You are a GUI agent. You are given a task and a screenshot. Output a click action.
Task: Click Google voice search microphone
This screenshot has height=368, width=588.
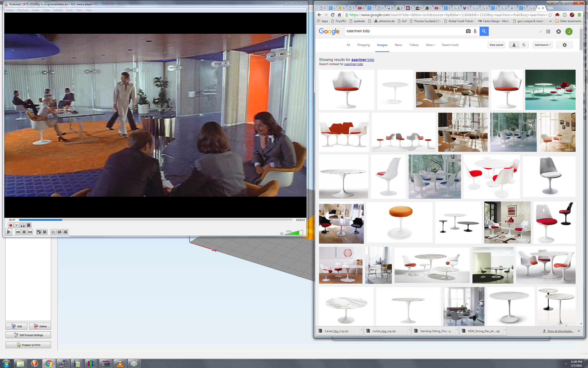point(475,31)
